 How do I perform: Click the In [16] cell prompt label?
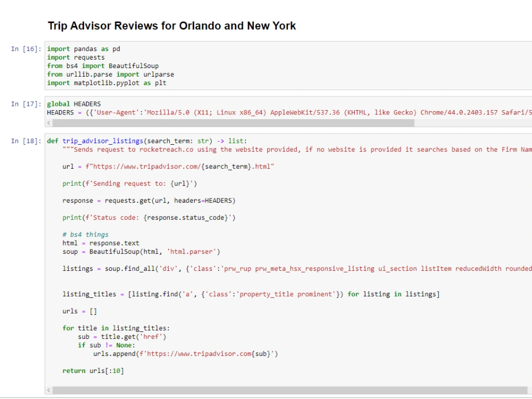[26, 49]
